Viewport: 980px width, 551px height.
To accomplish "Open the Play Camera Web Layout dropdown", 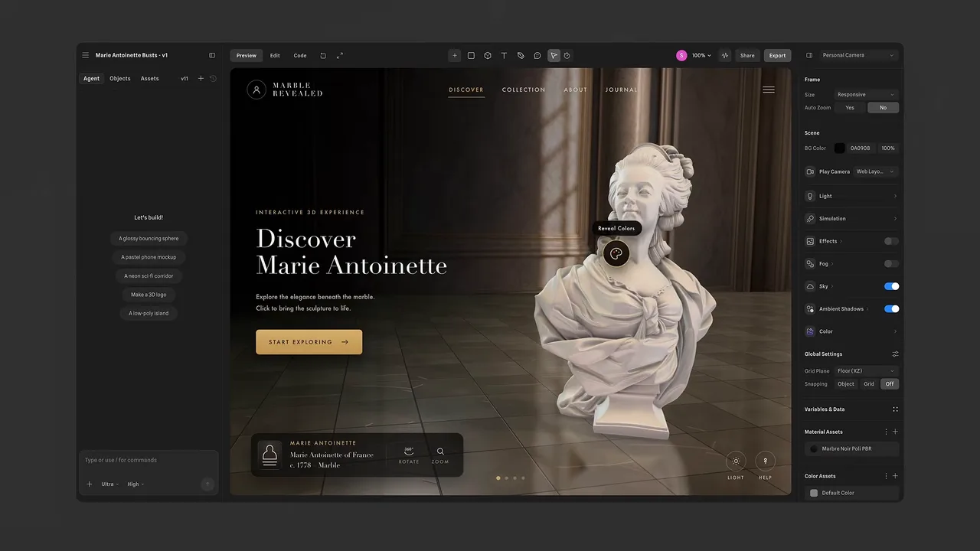I will (x=875, y=171).
